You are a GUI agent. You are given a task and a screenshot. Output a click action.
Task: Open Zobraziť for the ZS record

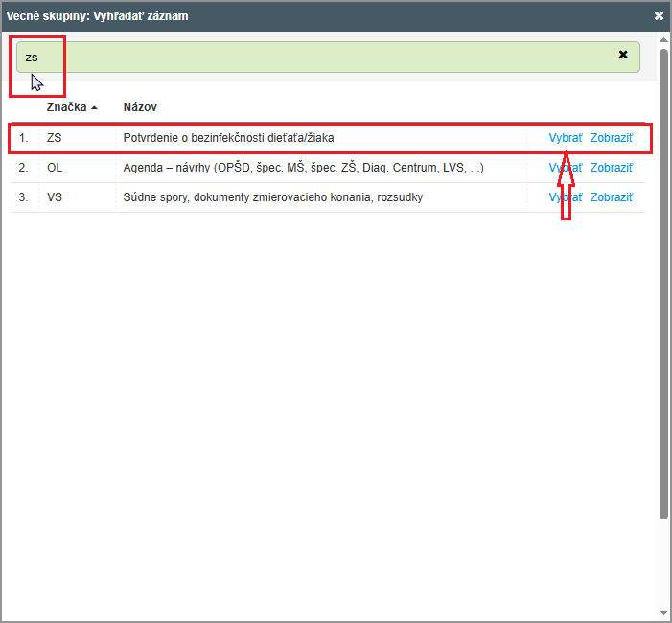tap(611, 138)
